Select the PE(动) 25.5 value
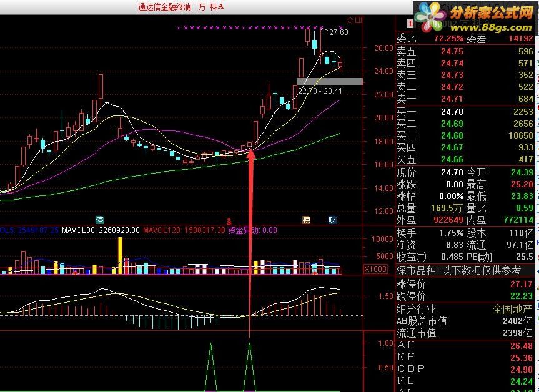Image resolution: width=539 pixels, height=392 pixels. point(525,257)
